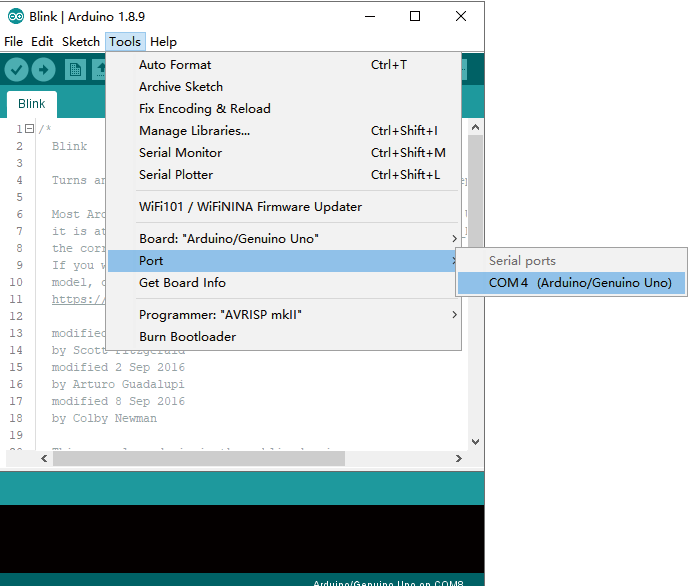Collapse the comment fold marker on line 1
The height and width of the screenshot is (586, 693).
[30, 129]
